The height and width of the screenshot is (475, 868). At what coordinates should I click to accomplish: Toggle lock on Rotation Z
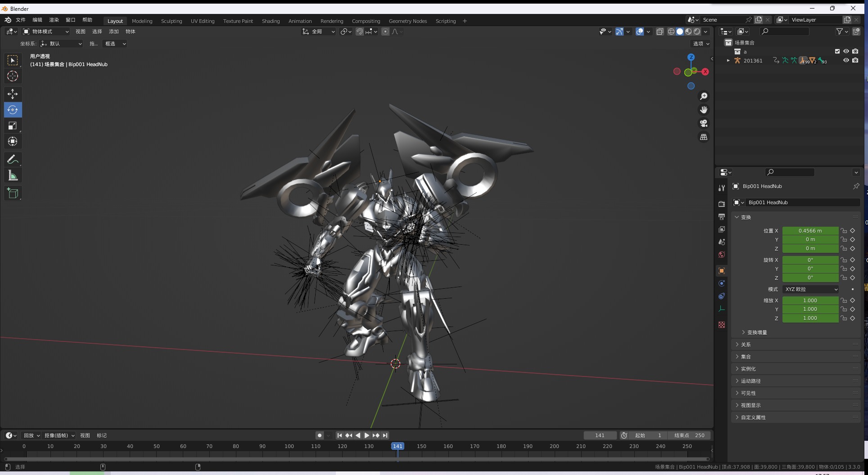click(844, 278)
